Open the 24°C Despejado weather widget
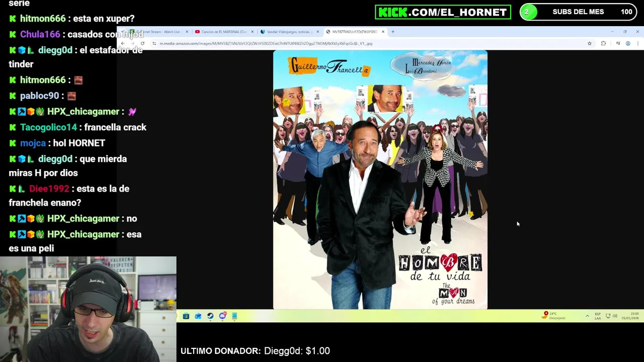Viewport: 644px width, 362px height. click(x=553, y=316)
